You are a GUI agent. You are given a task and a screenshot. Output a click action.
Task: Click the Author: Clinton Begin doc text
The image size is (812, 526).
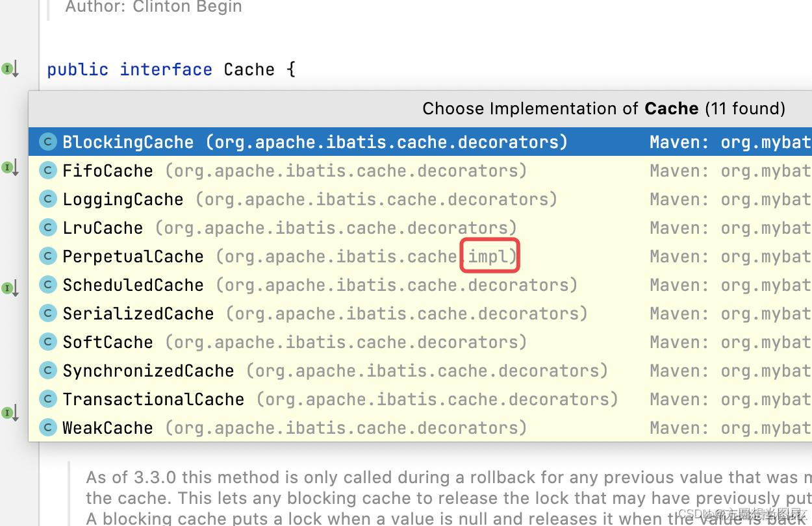point(153,7)
